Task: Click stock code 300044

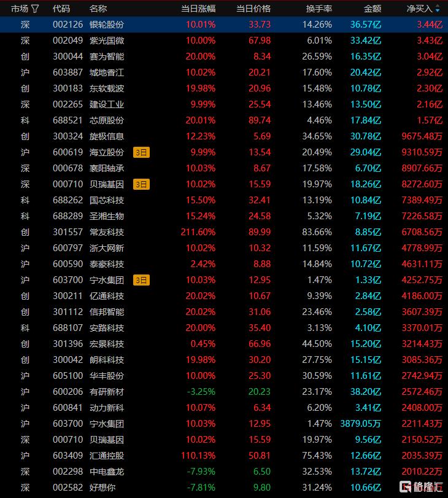Action: point(68,56)
